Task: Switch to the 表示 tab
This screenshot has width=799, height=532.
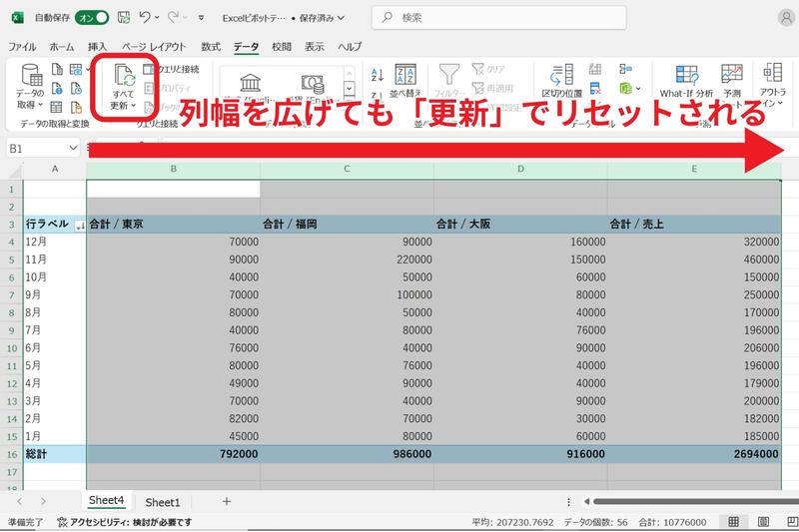Action: [315, 47]
